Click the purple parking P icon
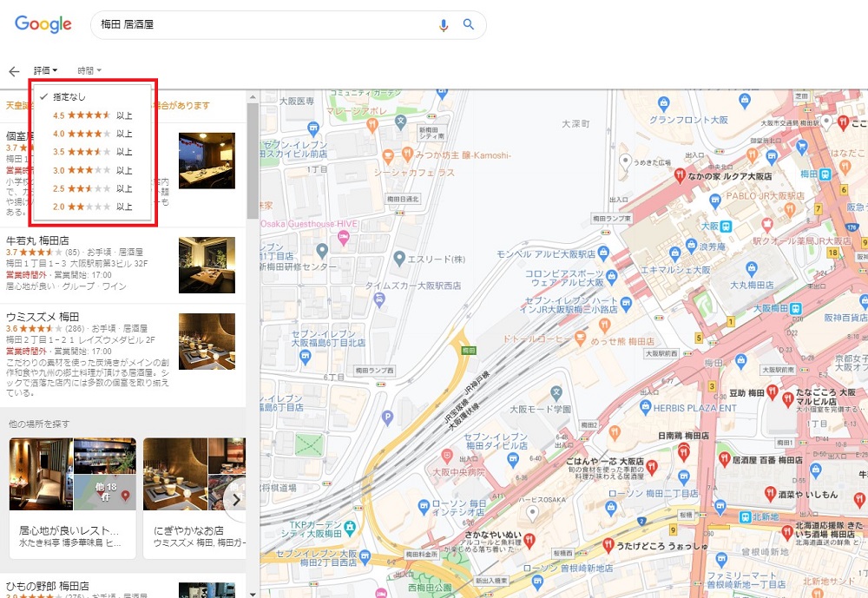 (x=387, y=418)
